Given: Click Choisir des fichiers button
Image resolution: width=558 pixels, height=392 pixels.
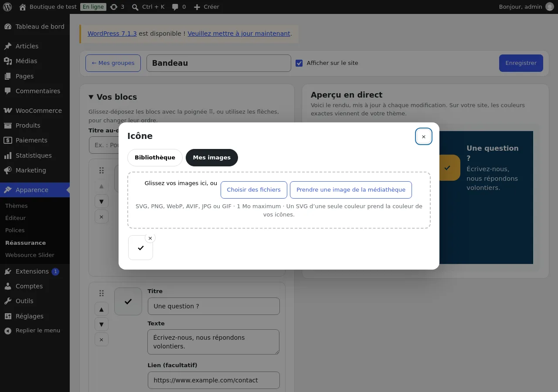Looking at the screenshot, I should tap(254, 190).
